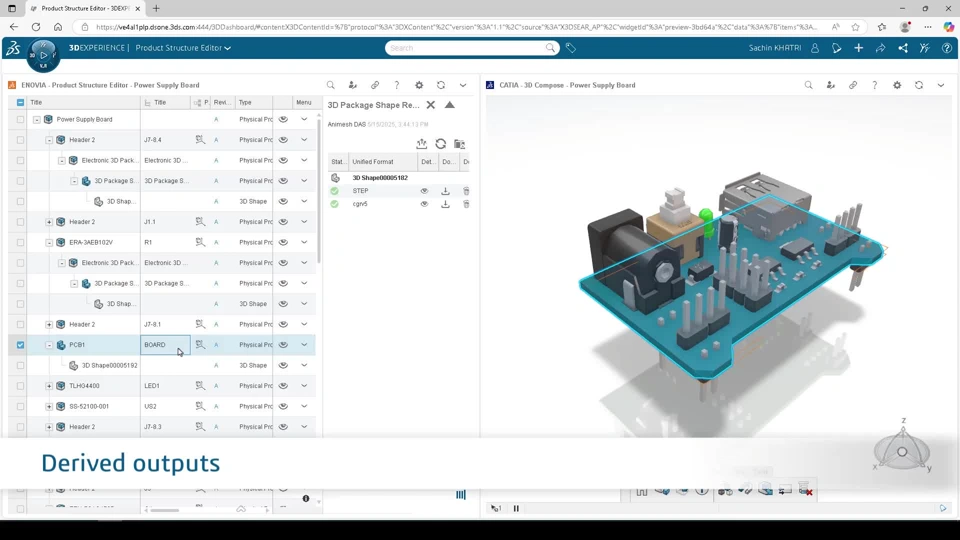Check the Power Supply Board row checkbox
960x540 pixels.
tap(20, 119)
